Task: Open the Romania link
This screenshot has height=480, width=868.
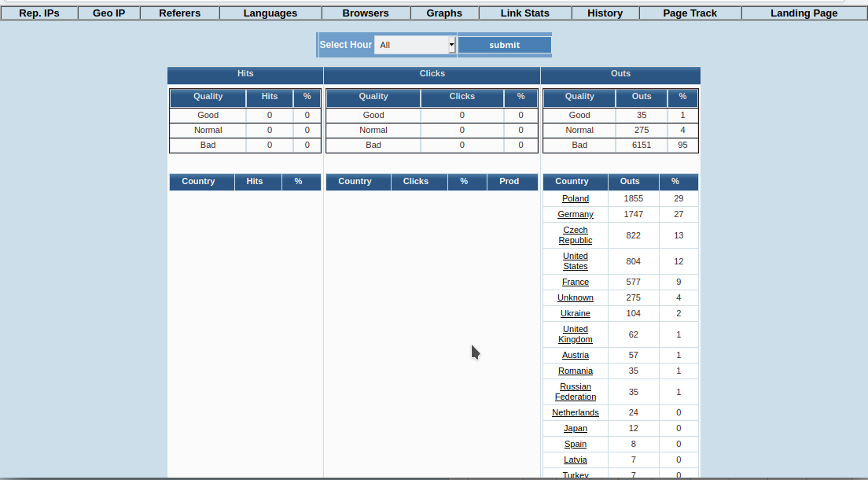Action: coord(576,371)
